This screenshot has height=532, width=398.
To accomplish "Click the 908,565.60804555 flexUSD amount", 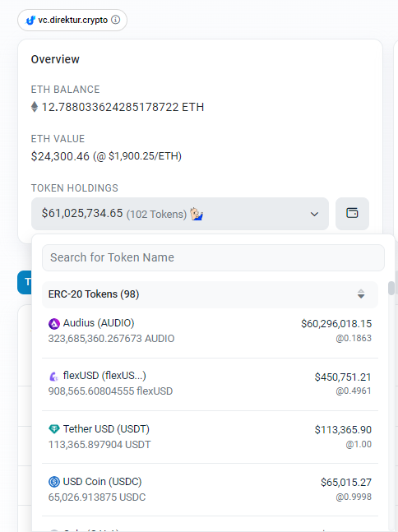I will click(x=110, y=391).
